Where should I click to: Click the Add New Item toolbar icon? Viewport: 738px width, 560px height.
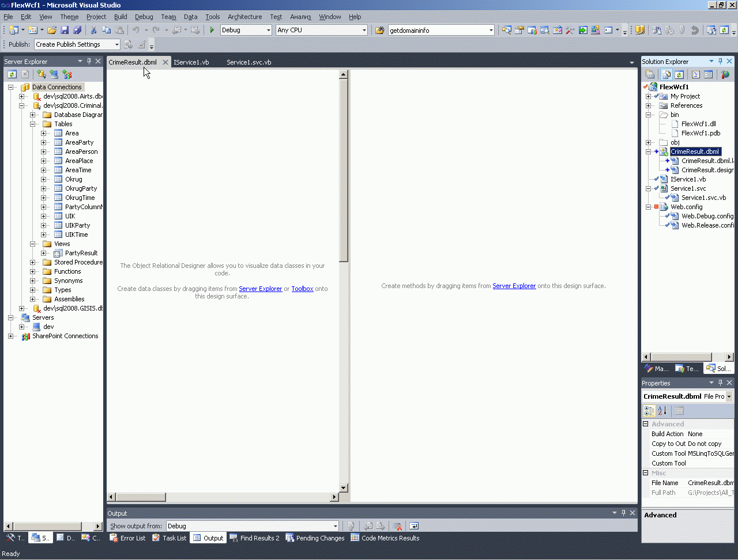coord(33,30)
